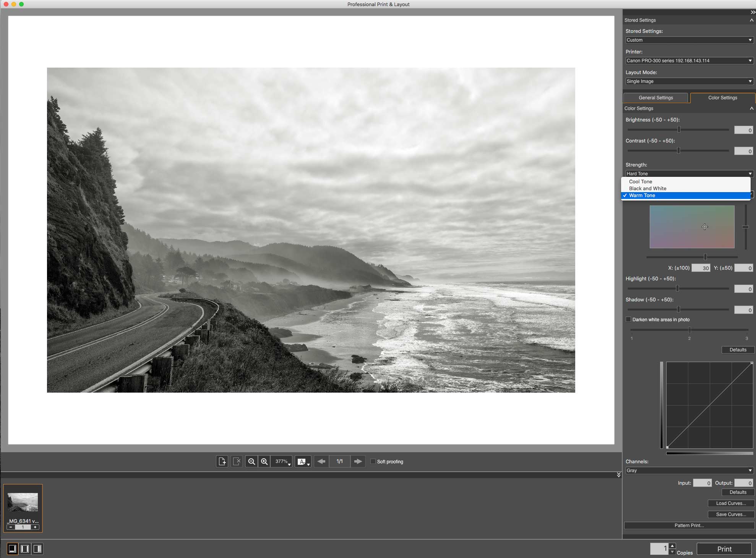Choose Cool Tone from the list
The height and width of the screenshot is (558, 756).
686,182
